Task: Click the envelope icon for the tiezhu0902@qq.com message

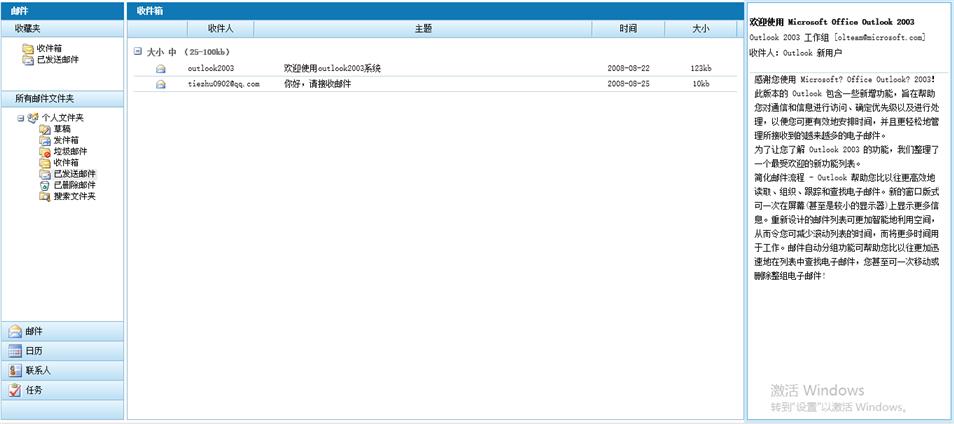Action: pos(160,85)
